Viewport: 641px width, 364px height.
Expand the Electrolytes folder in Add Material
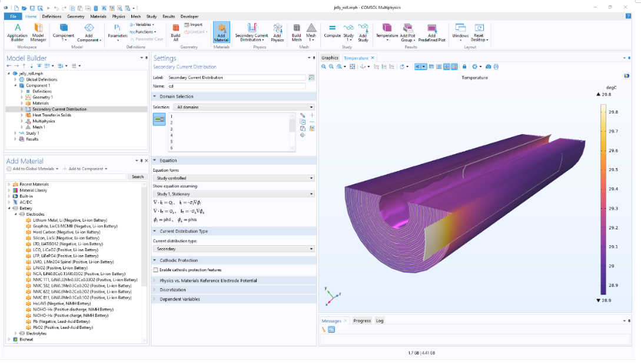[x=16, y=333]
